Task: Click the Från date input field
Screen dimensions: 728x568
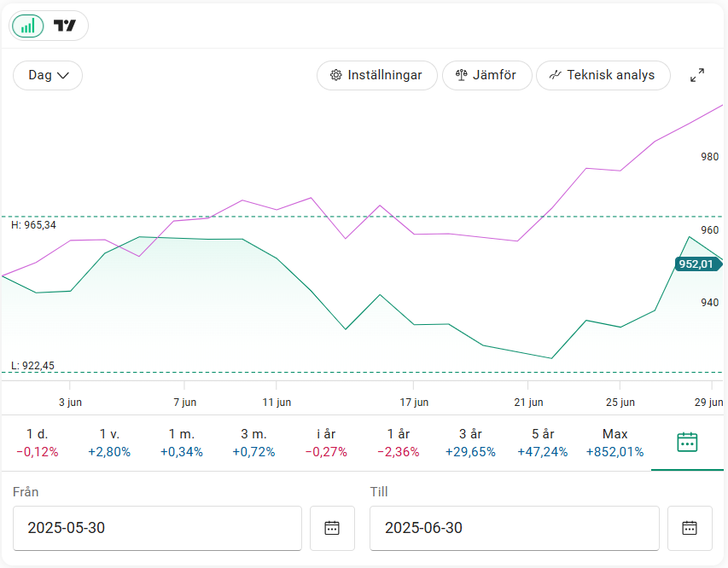Action: point(157,528)
